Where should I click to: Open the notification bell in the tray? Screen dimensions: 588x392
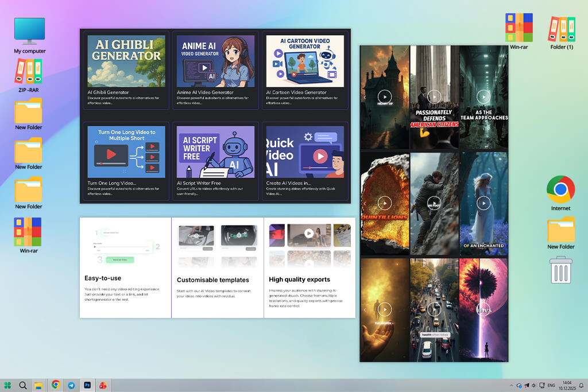click(581, 385)
